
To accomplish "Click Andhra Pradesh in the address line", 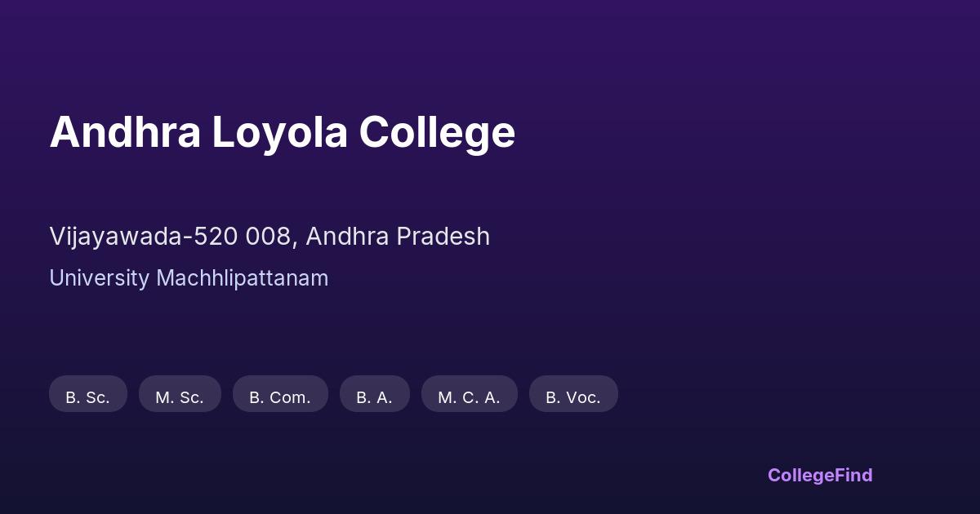I will click(x=398, y=237).
